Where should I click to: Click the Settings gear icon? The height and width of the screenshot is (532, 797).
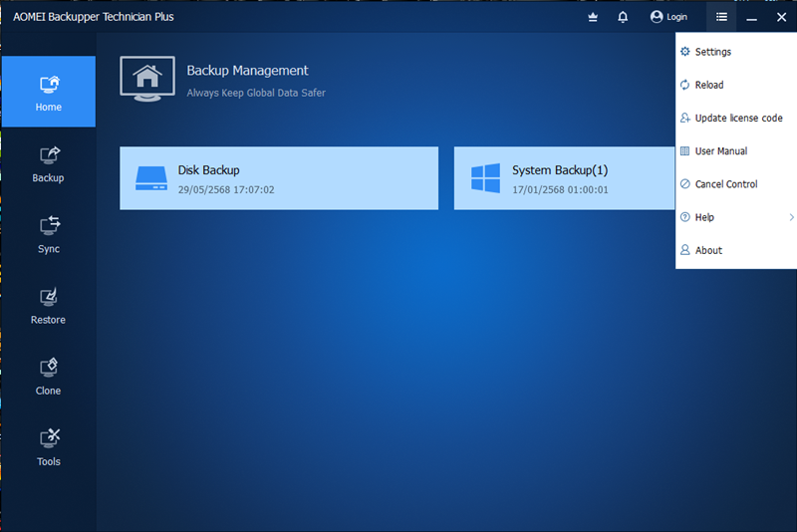tap(685, 52)
